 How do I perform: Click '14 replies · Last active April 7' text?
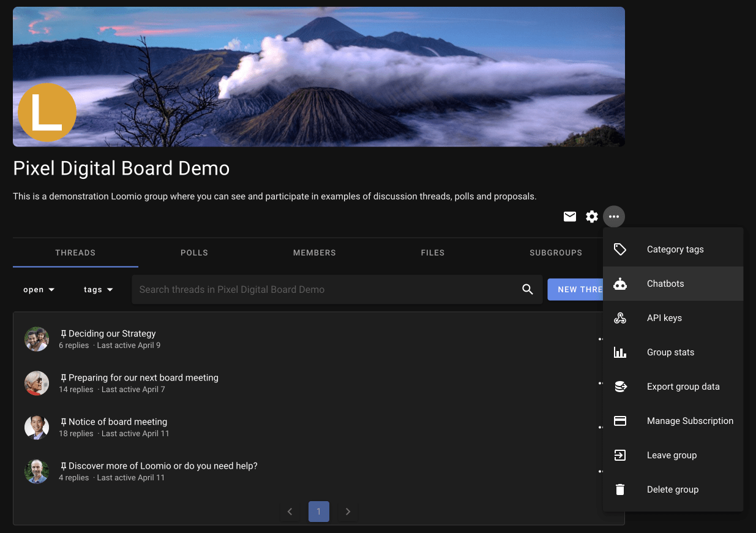(112, 390)
